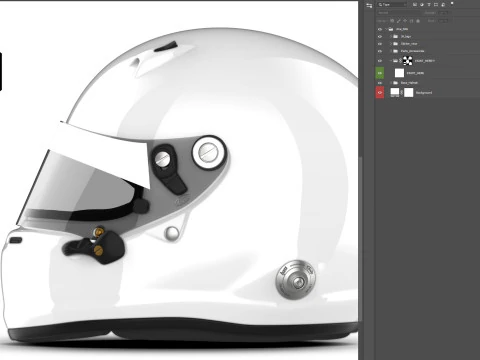Select the checkered mask thumbnail of paint group
Screen dimensions: 480x360
pyautogui.click(x=408, y=61)
